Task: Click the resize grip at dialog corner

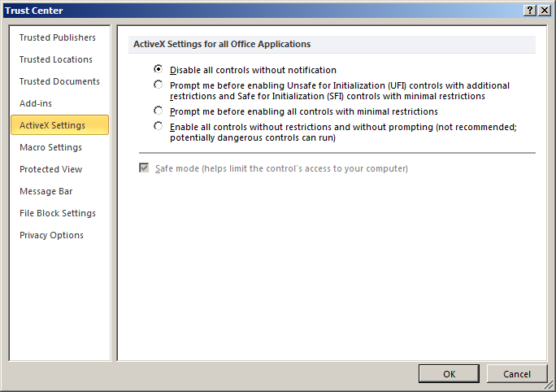Action: pos(549,385)
